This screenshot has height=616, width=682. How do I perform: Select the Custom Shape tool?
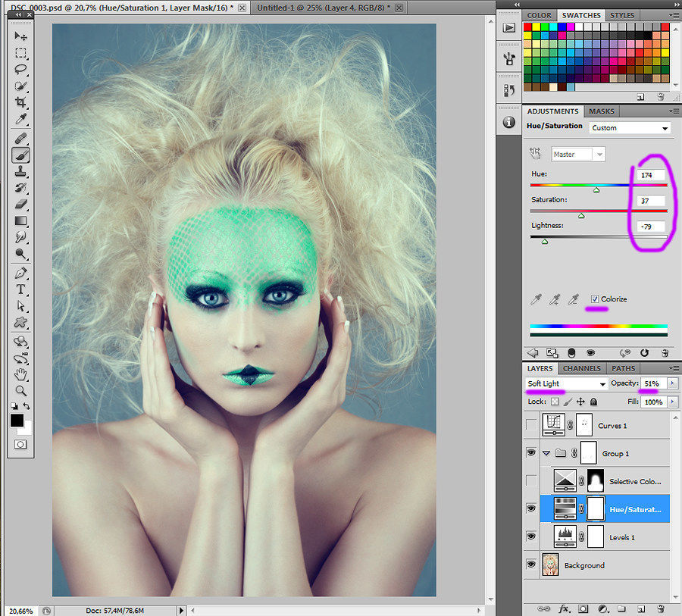click(x=20, y=323)
